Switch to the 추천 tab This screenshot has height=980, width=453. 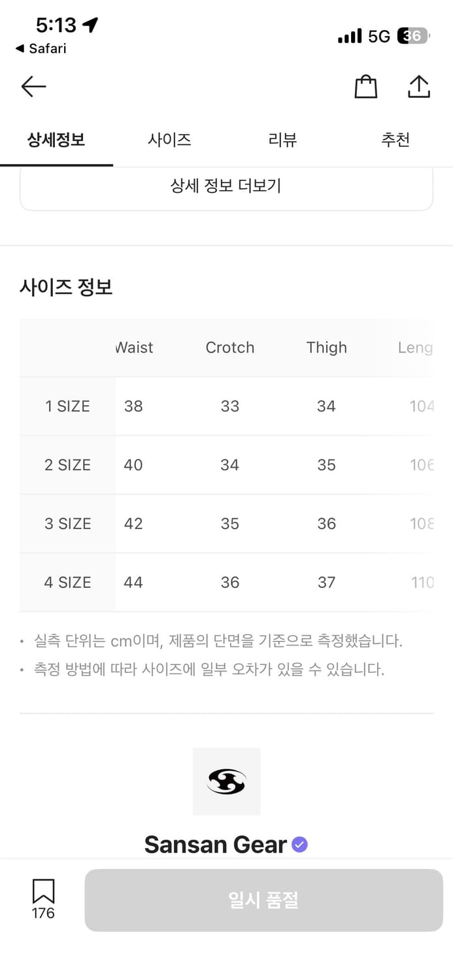[x=395, y=139]
